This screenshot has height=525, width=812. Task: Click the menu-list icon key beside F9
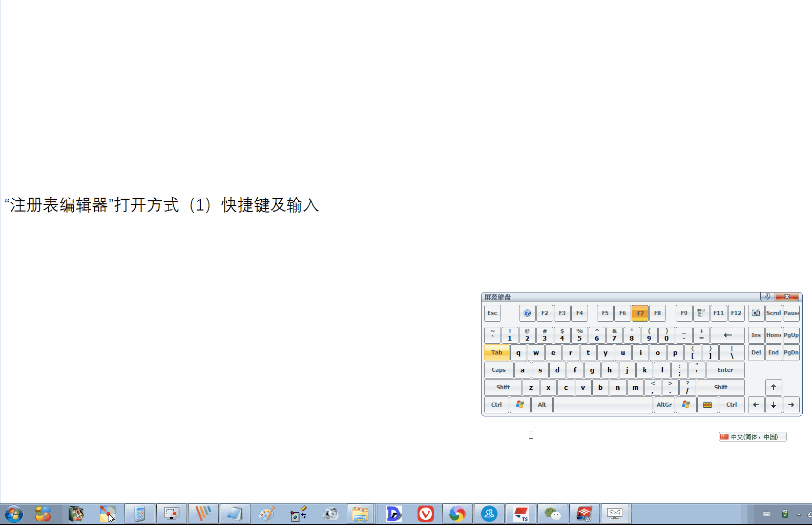pos(701,313)
